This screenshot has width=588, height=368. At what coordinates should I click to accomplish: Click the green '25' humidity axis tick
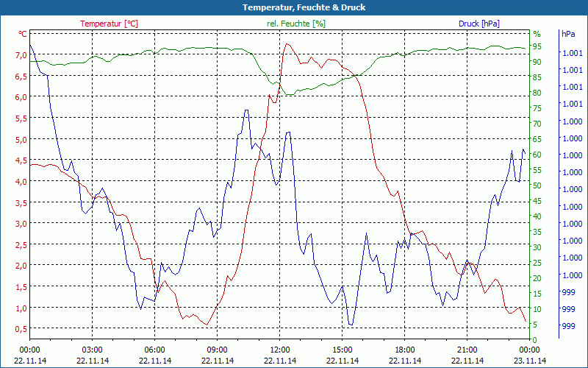click(537, 263)
